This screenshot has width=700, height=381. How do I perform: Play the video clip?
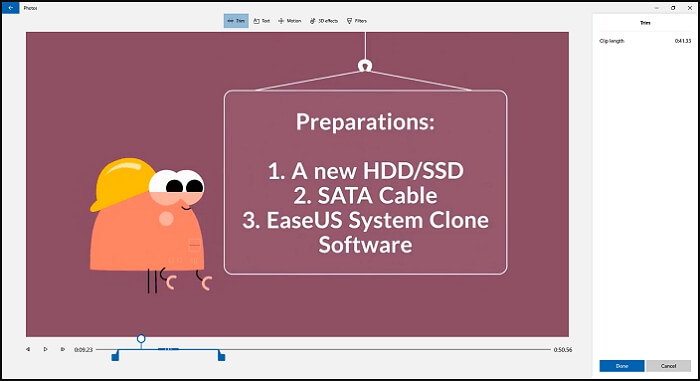(x=45, y=349)
